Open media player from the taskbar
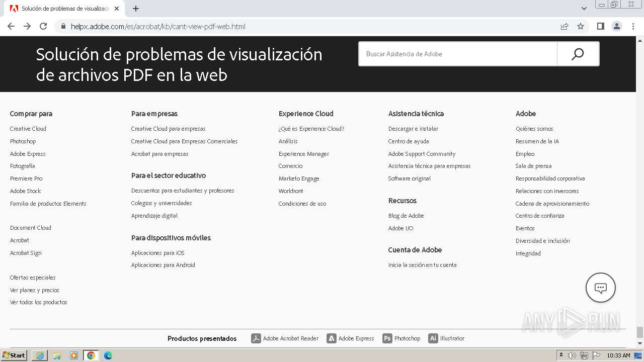Screen dimensions: 644x362 pos(74,355)
